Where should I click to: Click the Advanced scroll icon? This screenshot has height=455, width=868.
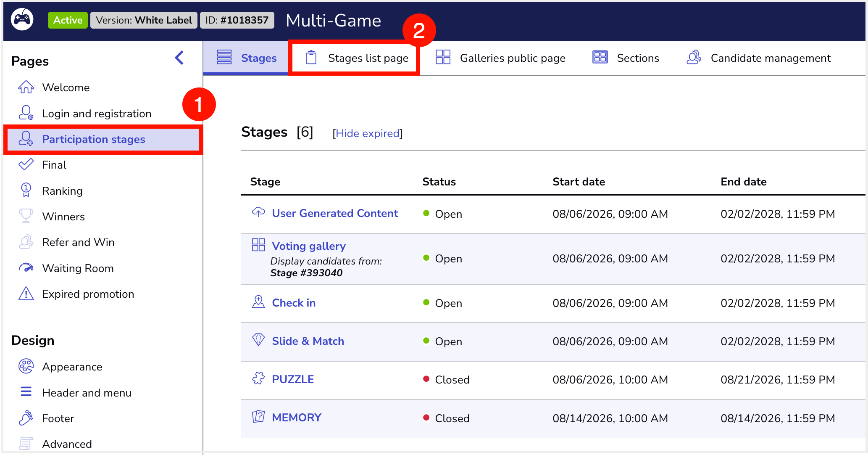point(26,444)
